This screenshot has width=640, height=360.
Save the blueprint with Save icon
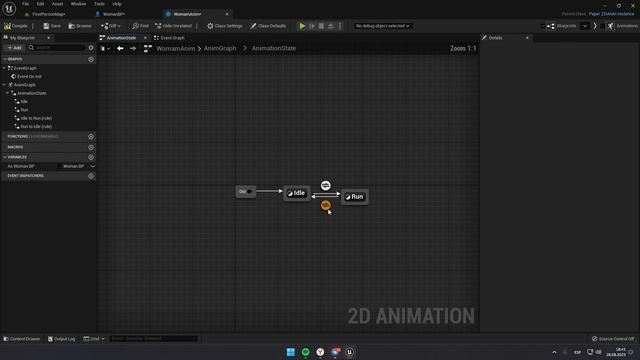coord(52,26)
